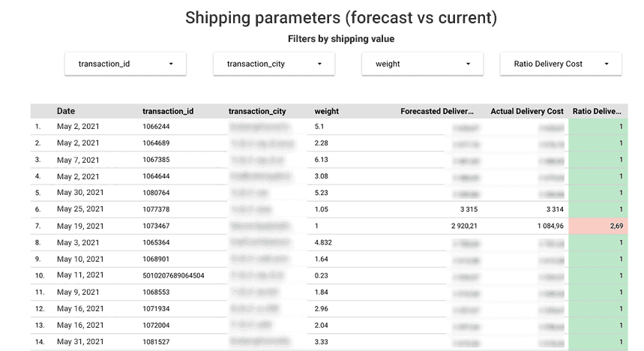Sort by the weight column header

pyautogui.click(x=327, y=111)
